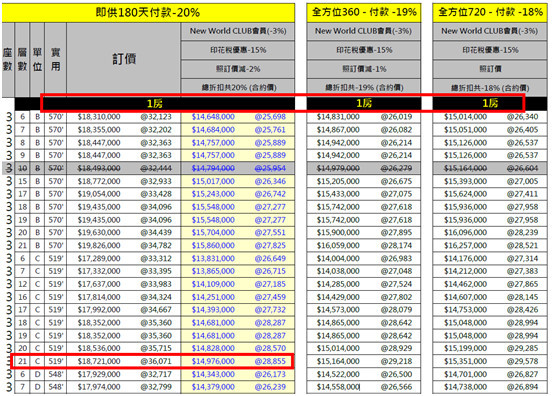Select the 全方位360 - 付款 -19% header
This screenshot has width=558, height=396.
point(364,13)
